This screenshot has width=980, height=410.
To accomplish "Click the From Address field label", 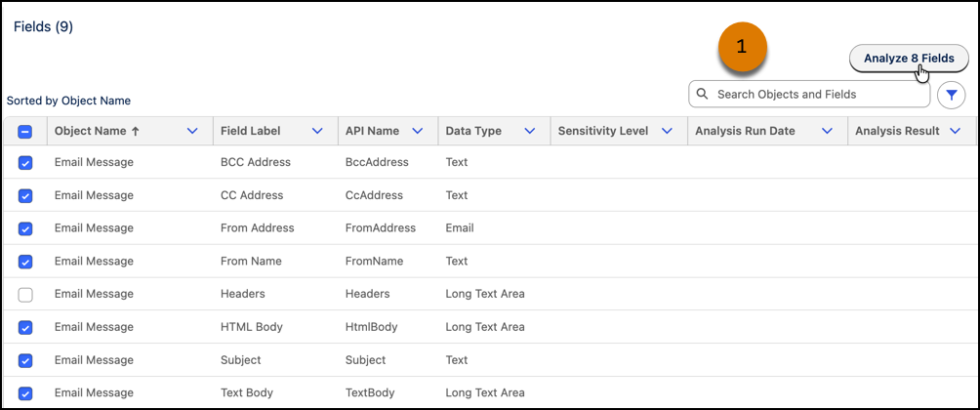I will point(258,228).
